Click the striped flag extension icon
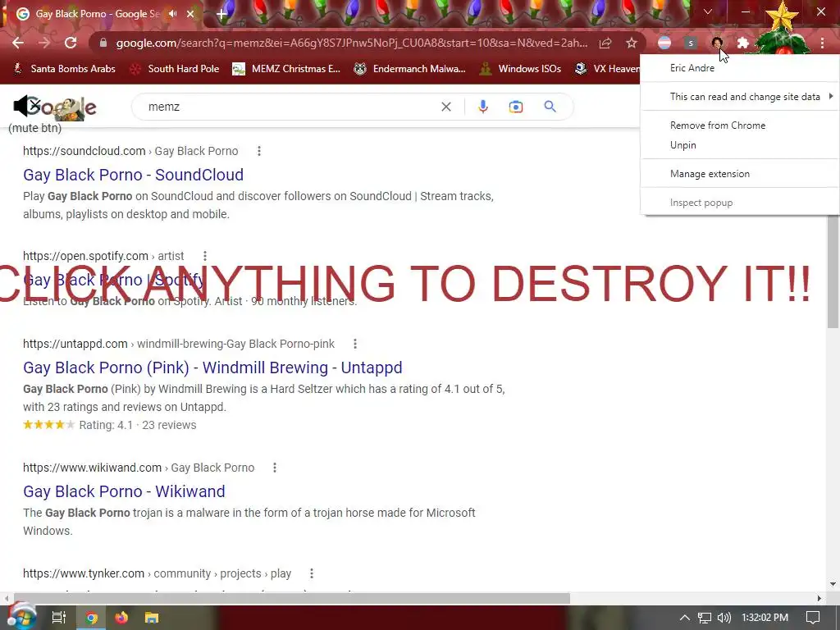 (664, 43)
